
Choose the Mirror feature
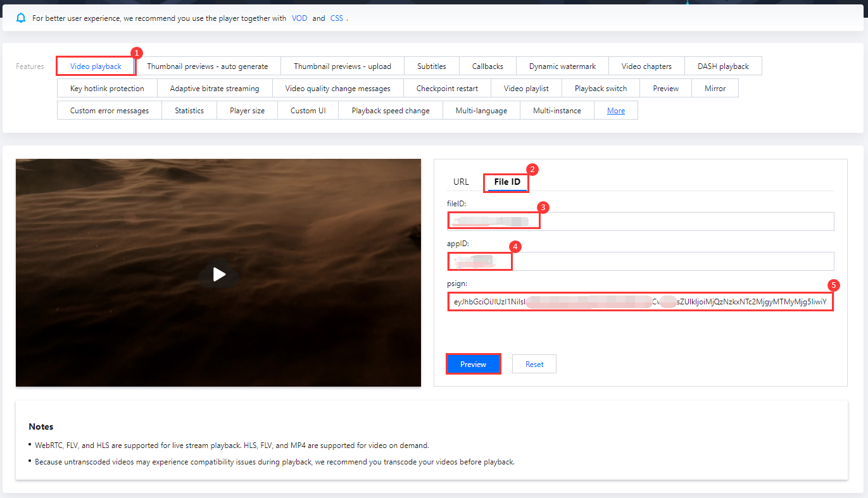pyautogui.click(x=715, y=89)
